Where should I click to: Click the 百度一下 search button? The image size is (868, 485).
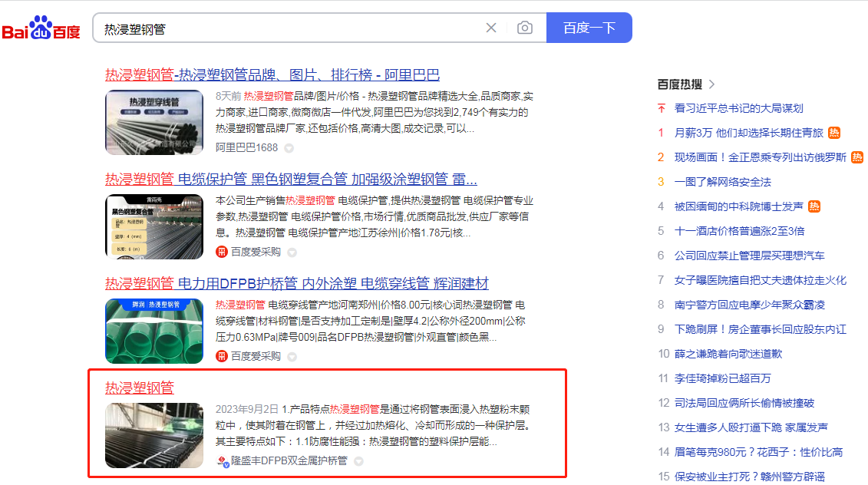(589, 28)
